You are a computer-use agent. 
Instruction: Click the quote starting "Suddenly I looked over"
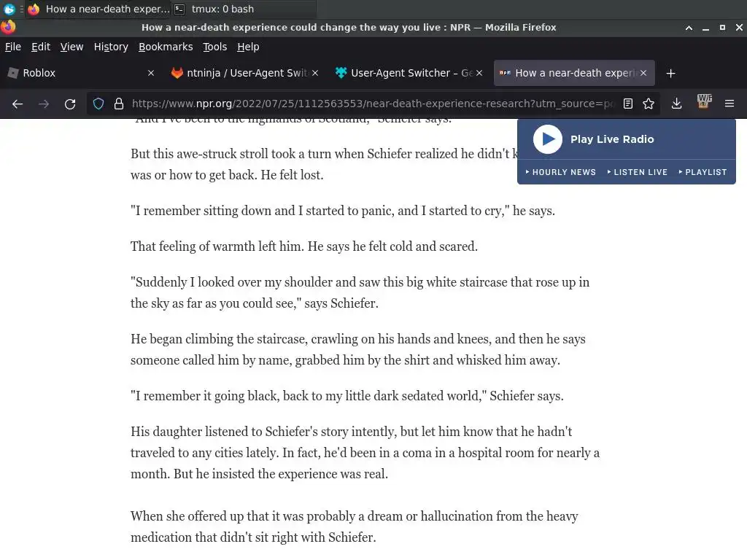360,292
